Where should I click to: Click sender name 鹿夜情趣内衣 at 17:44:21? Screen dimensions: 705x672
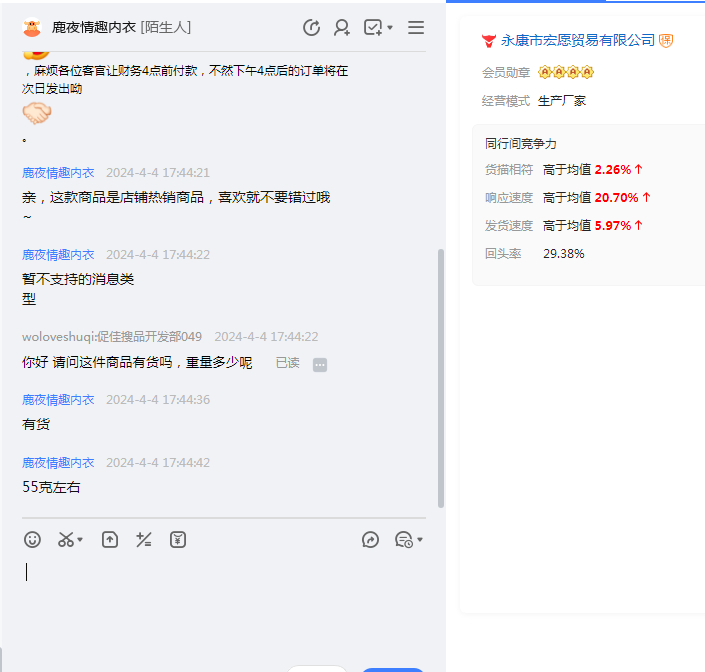pos(58,173)
